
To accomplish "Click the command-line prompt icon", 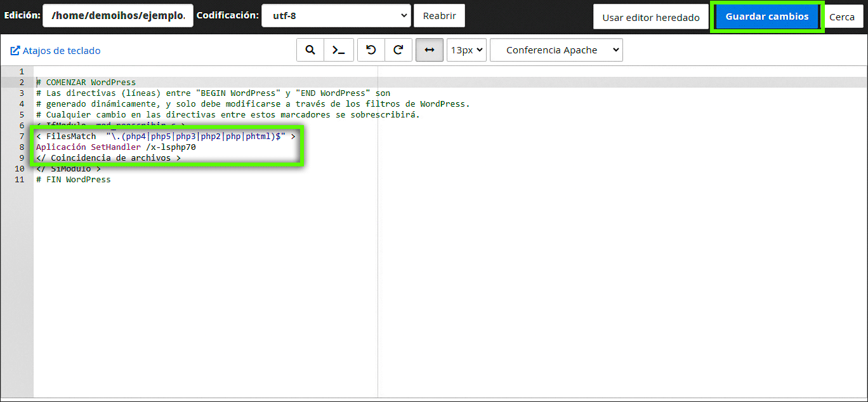I will click(338, 50).
